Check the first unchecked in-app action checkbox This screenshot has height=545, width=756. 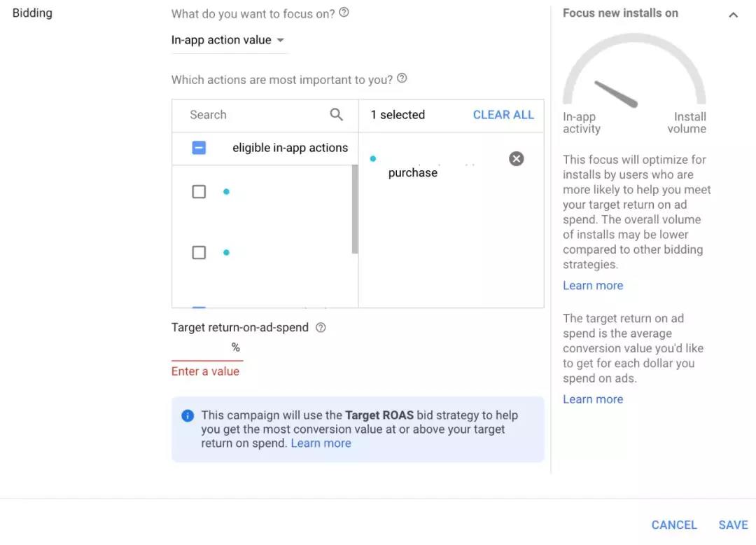(x=199, y=191)
